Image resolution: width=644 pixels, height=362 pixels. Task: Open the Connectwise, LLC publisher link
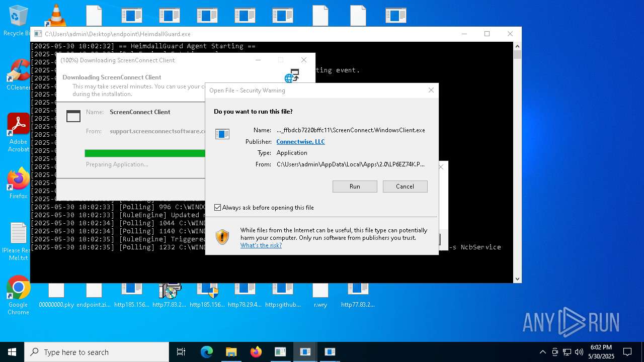click(300, 142)
